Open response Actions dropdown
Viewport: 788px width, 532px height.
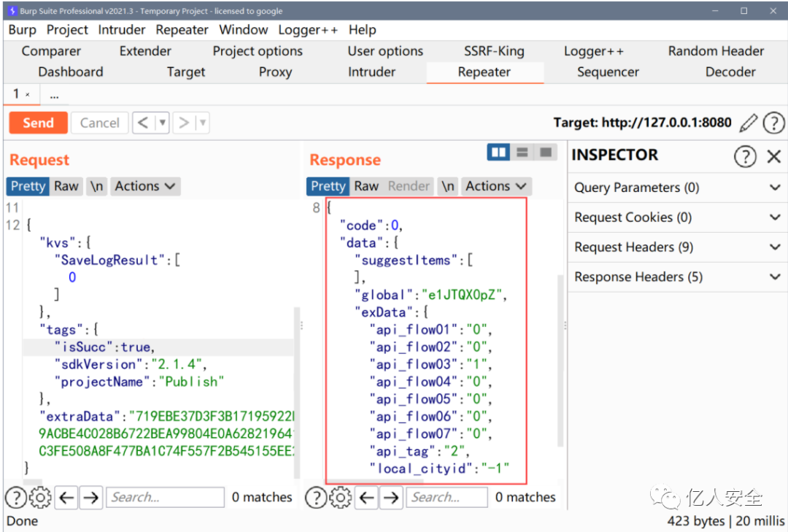tap(496, 186)
